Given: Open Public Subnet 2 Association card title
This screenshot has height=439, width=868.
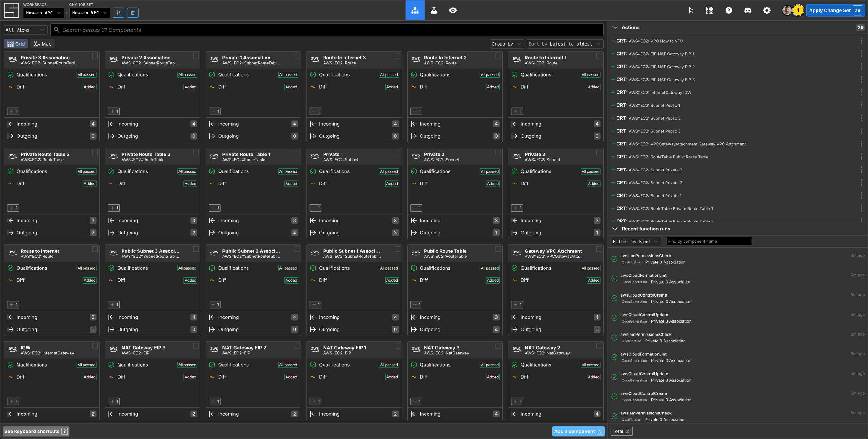Looking at the screenshot, I should 251,251.
